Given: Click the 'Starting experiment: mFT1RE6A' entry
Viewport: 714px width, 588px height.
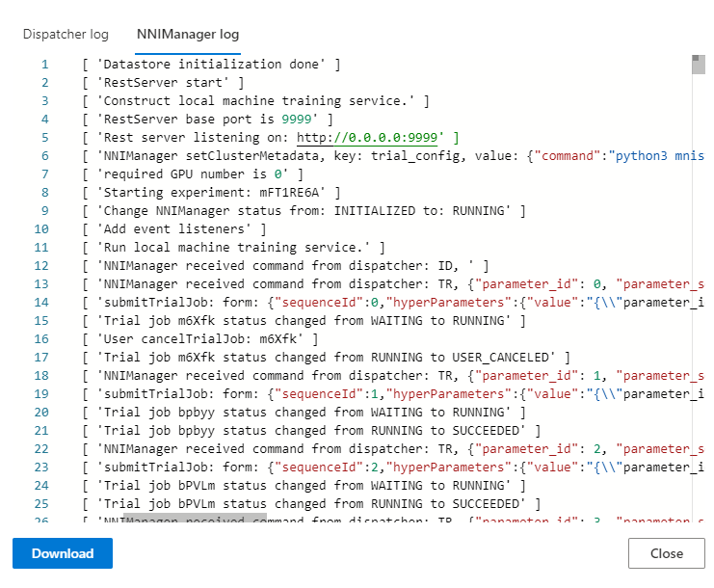Looking at the screenshot, I should pos(212,193).
